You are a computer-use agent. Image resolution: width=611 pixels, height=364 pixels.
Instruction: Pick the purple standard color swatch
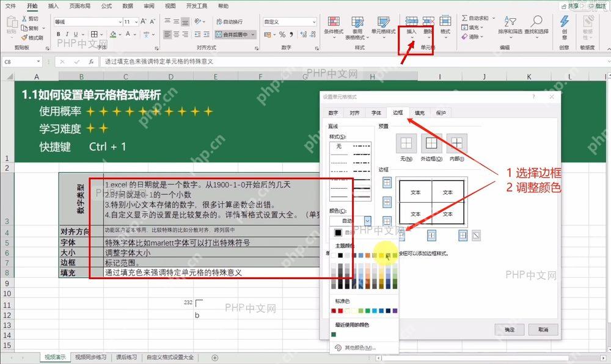coord(395,311)
